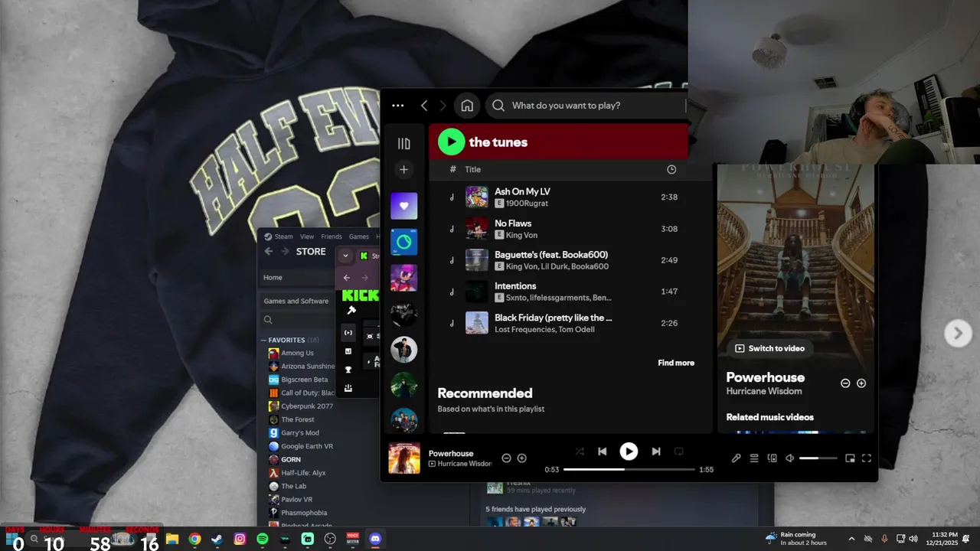Open the Liked Songs heart playlist
This screenshot has height=551, width=980.
(x=404, y=206)
